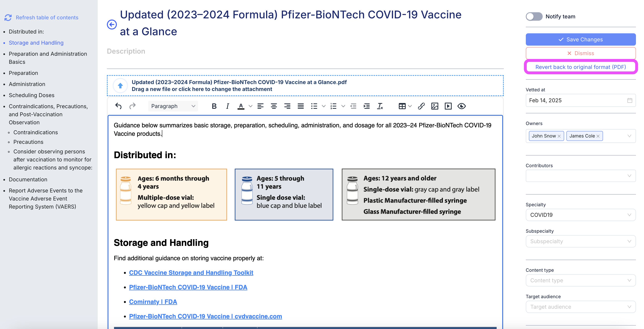Jump to Scheduling Doses section

(31, 95)
